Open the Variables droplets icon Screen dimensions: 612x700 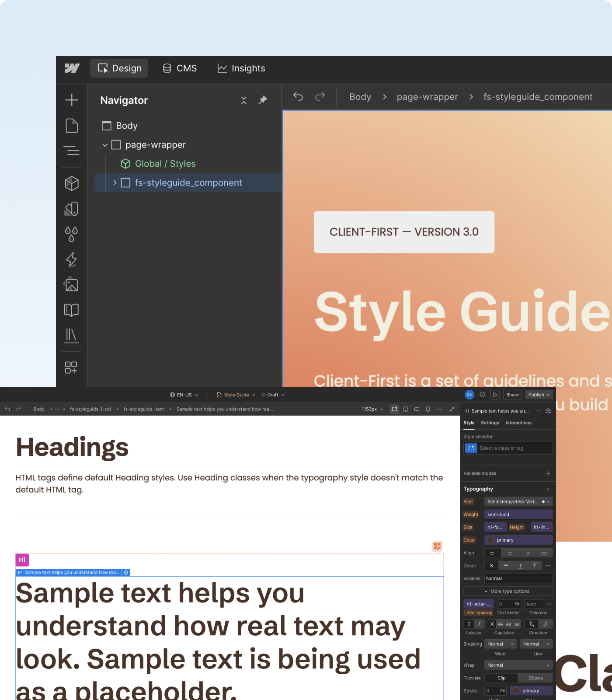click(72, 234)
